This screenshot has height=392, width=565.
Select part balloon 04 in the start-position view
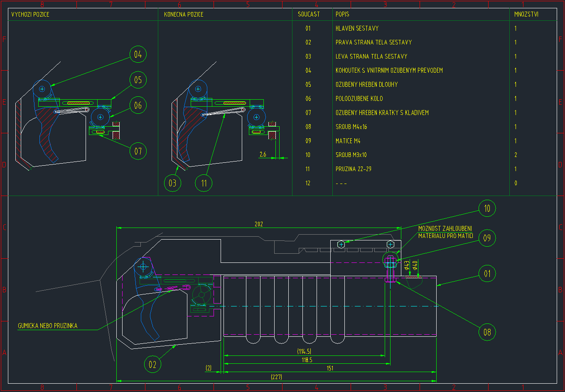point(138,54)
